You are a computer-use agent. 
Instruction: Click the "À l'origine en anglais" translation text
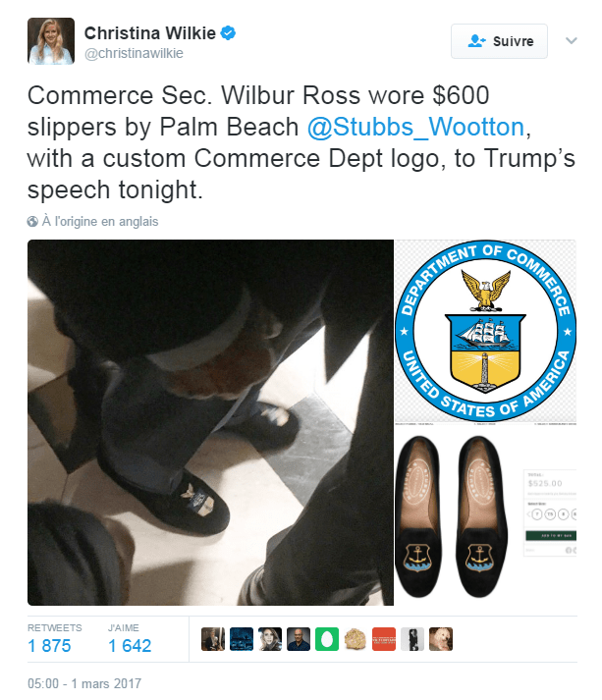click(100, 222)
